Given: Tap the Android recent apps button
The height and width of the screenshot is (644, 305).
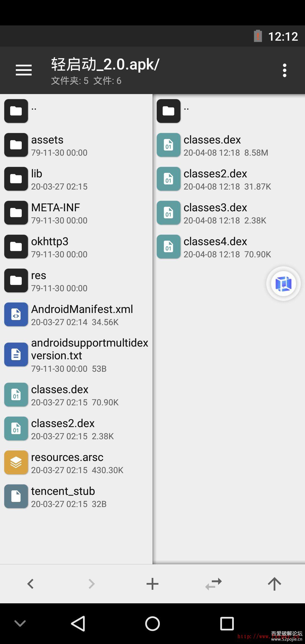Looking at the screenshot, I should (x=227, y=623).
